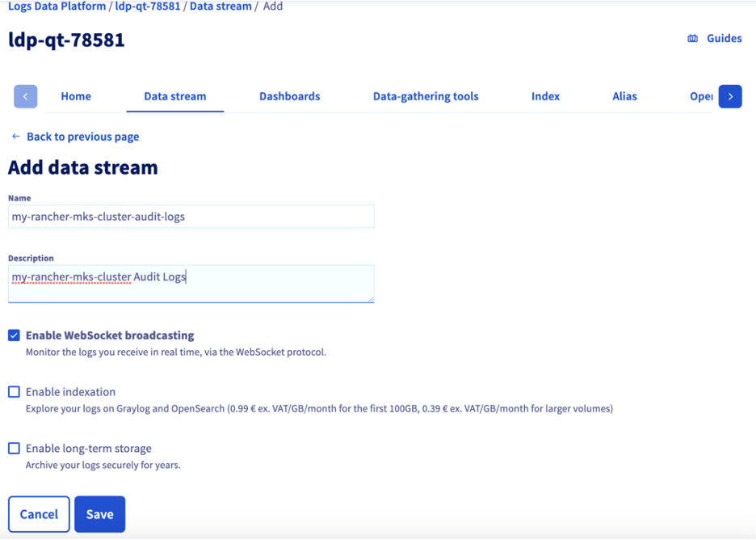The image size is (756, 540).
Task: Disable WebSocket broadcasting
Action: (14, 335)
